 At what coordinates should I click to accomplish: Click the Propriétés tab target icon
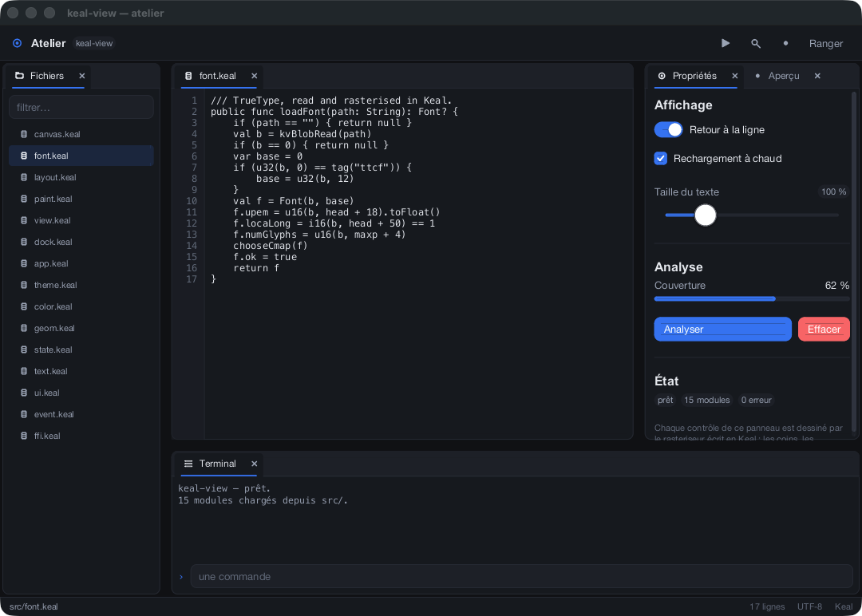(x=662, y=76)
